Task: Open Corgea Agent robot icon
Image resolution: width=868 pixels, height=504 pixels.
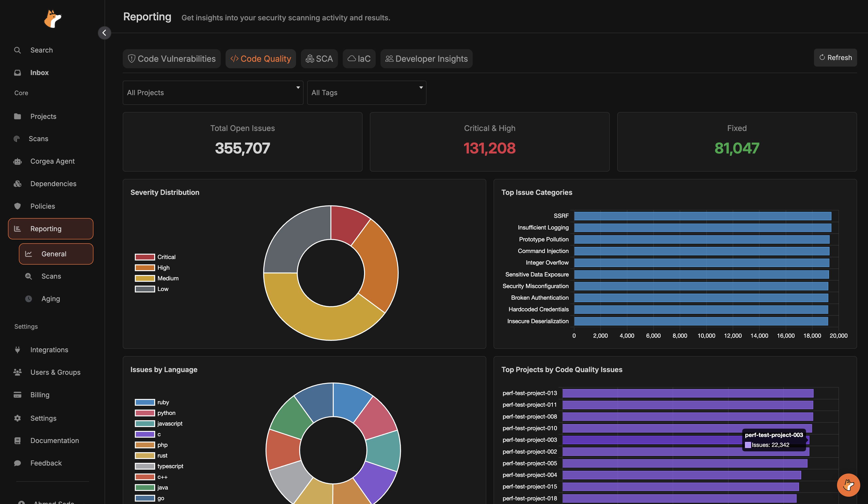Action: 18,161
